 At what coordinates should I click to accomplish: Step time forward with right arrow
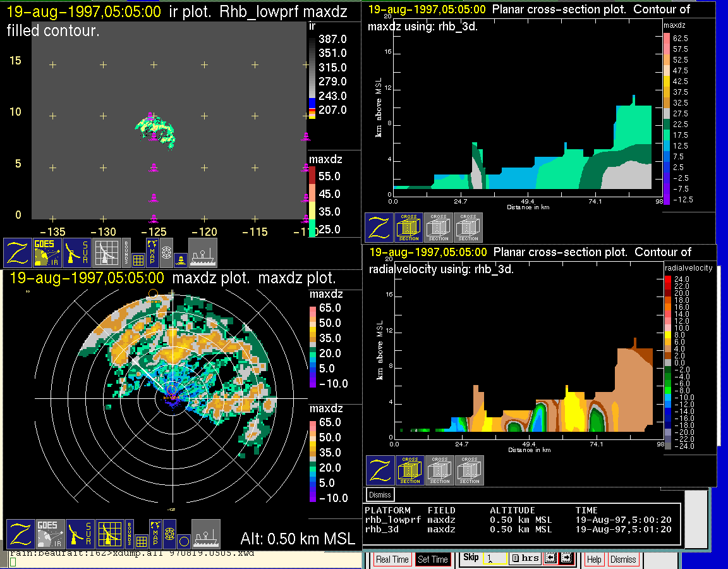coord(566,559)
